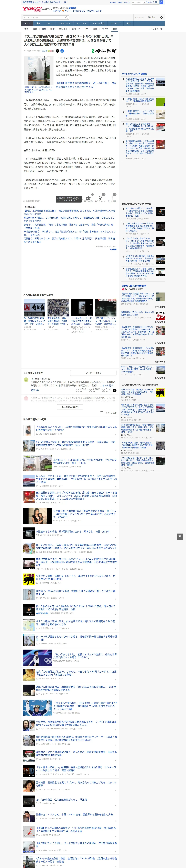Click the 新しい視点 exclamation reaction icon
Viewport: 186px width, 868px height.
click(x=112, y=198)
